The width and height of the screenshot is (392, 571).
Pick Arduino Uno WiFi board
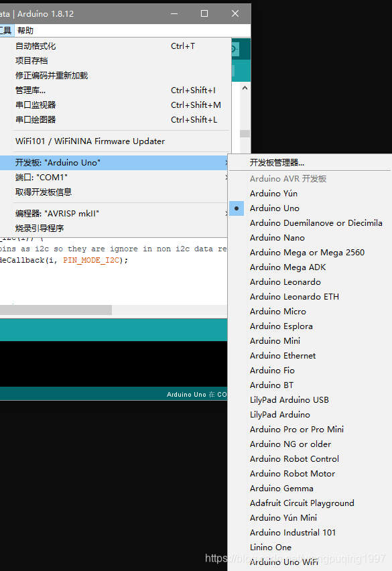tap(310, 562)
